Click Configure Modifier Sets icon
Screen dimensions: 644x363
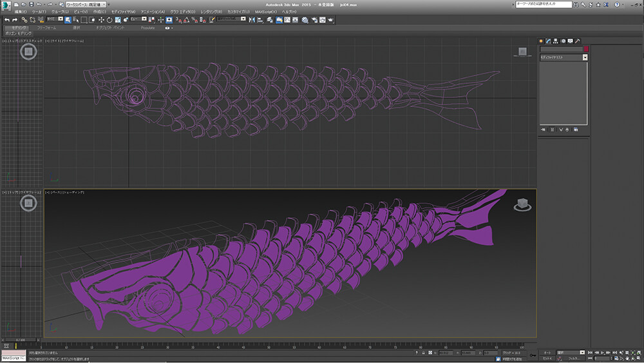click(576, 130)
